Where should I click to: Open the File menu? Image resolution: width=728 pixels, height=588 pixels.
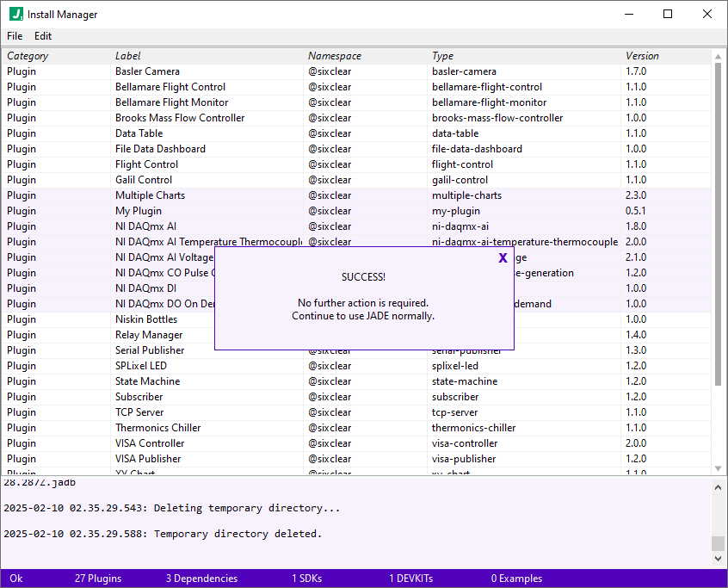tap(14, 36)
